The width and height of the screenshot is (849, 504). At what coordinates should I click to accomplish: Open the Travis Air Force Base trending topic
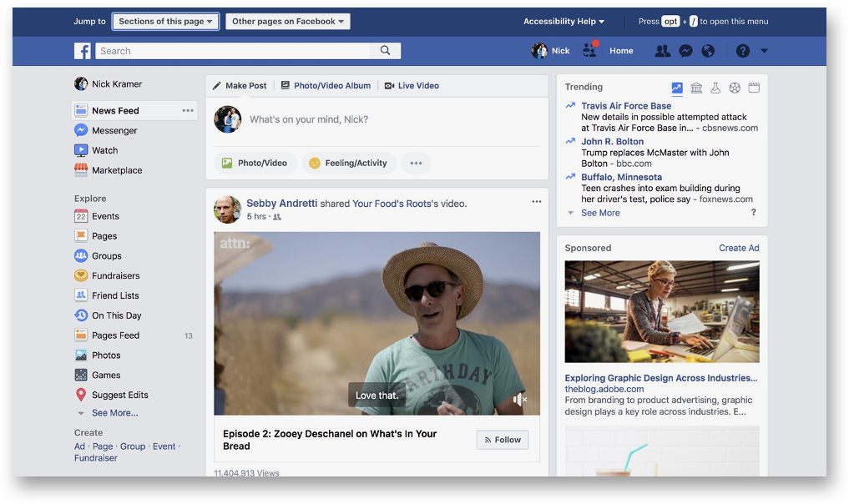click(x=626, y=106)
